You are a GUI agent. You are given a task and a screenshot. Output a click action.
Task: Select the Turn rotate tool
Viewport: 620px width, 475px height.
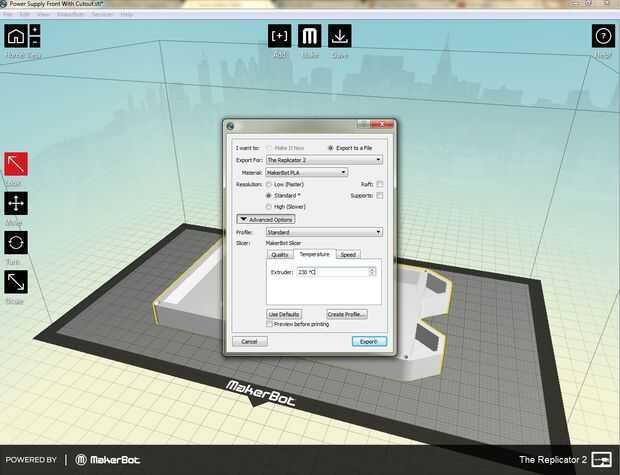(16, 242)
